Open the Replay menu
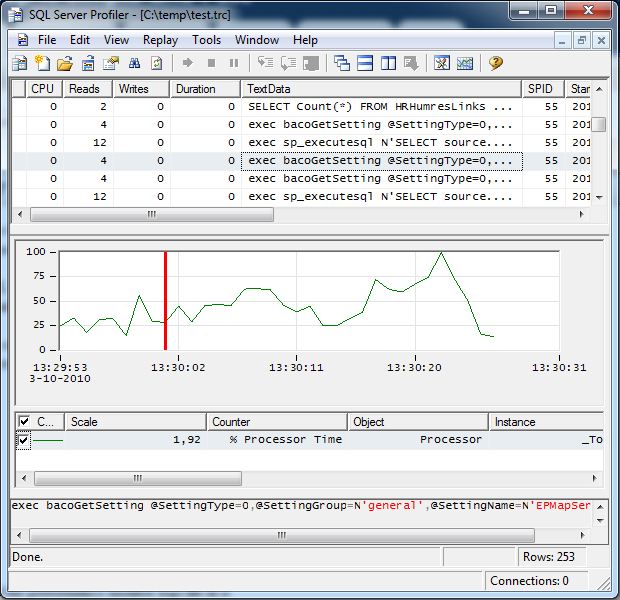The image size is (620, 600). (x=160, y=40)
